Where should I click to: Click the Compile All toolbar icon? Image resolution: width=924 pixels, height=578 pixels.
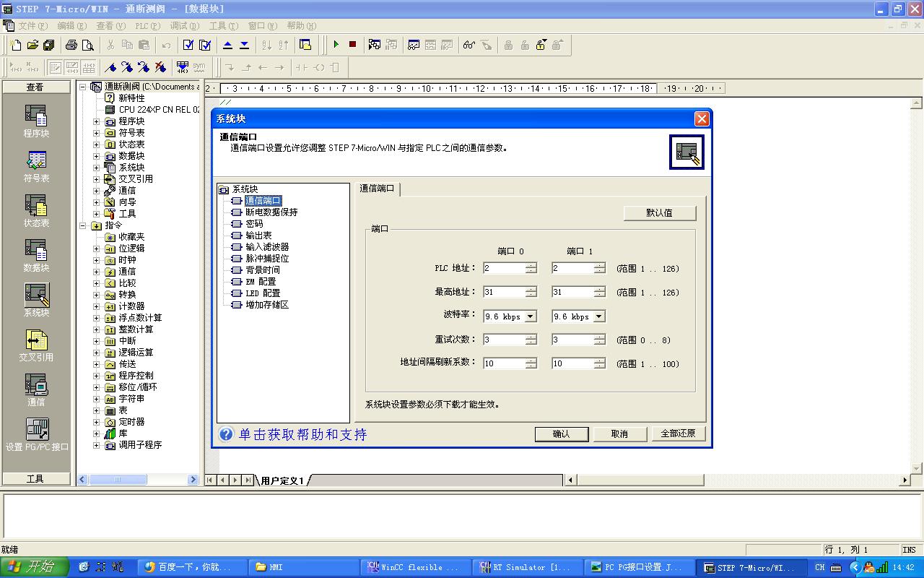(205, 45)
